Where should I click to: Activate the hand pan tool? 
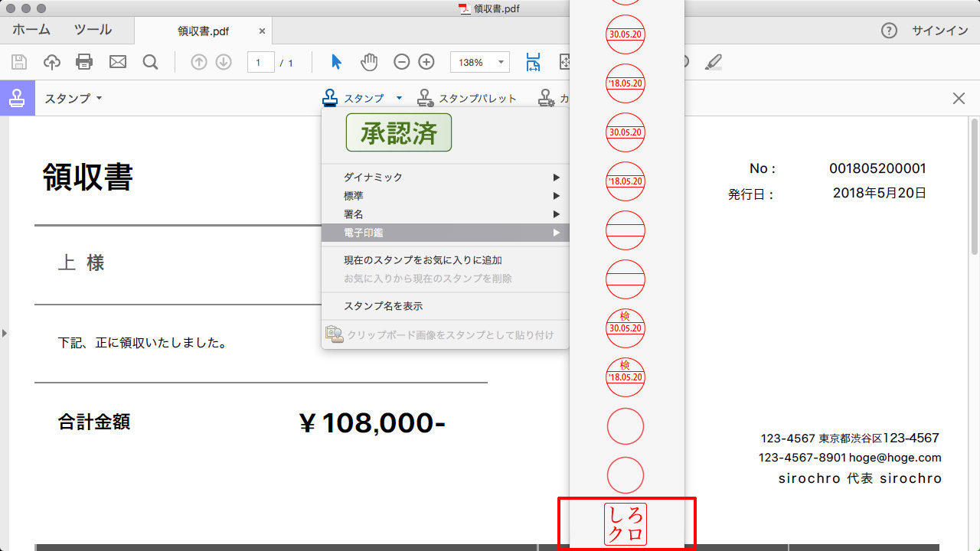[369, 62]
